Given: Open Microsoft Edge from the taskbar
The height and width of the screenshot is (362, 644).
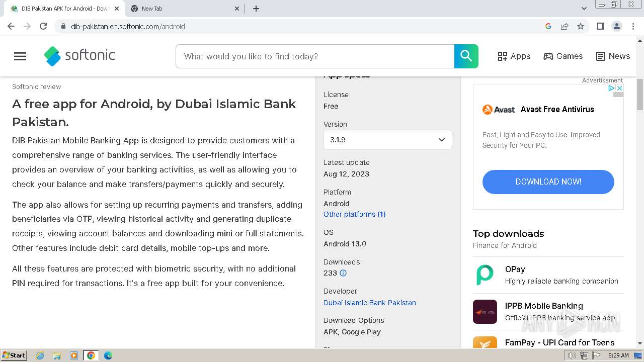Looking at the screenshot, I should click(108, 355).
